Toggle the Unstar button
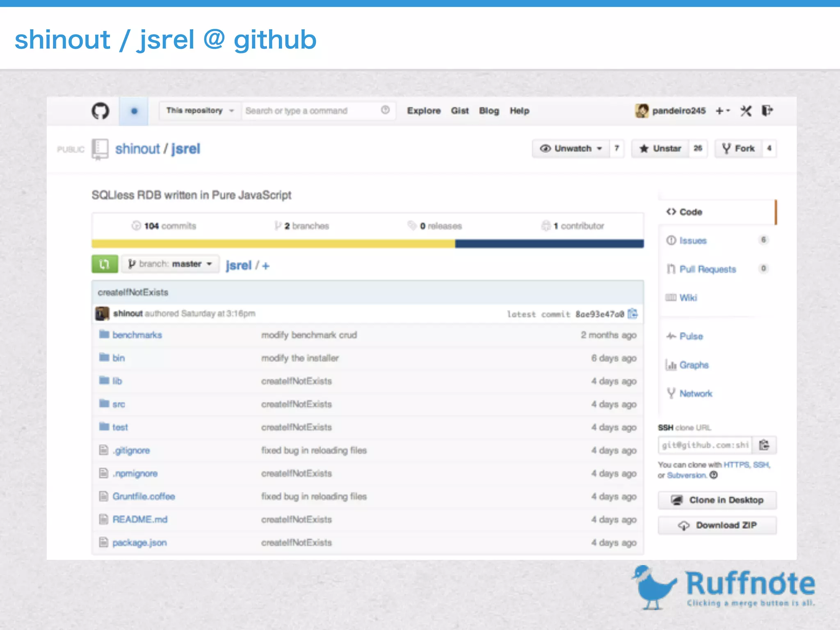Image resolution: width=840 pixels, height=630 pixels. point(660,148)
